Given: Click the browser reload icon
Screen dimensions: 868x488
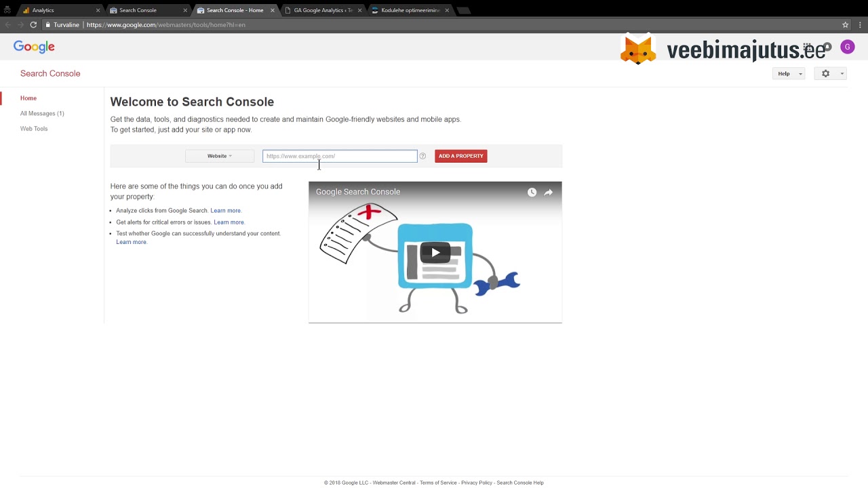Looking at the screenshot, I should click(33, 24).
